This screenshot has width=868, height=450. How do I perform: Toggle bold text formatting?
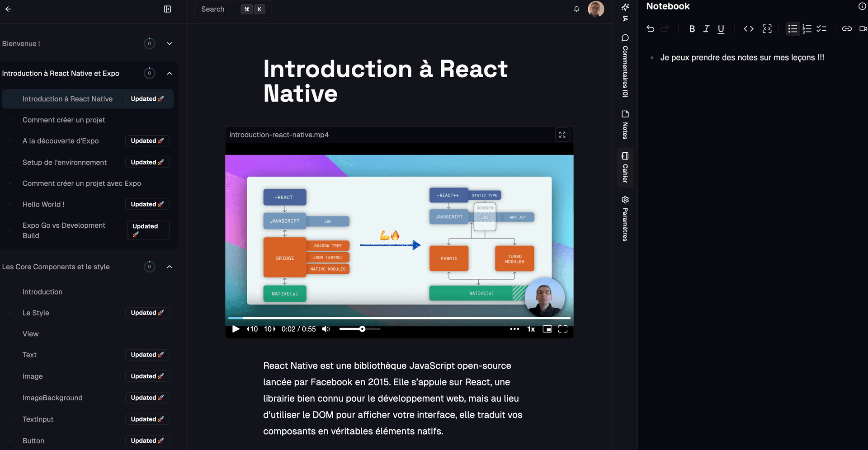click(692, 28)
